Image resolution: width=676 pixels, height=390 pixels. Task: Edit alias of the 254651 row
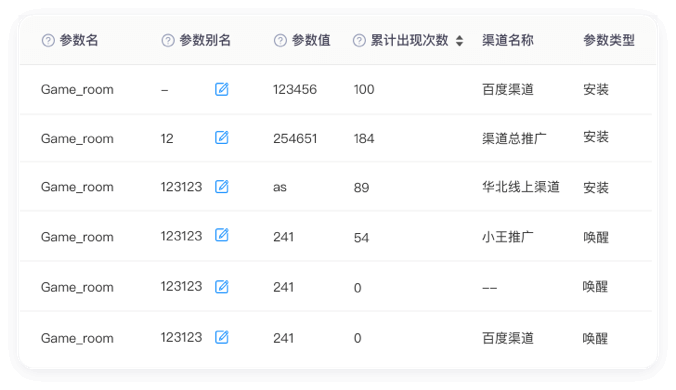click(222, 138)
